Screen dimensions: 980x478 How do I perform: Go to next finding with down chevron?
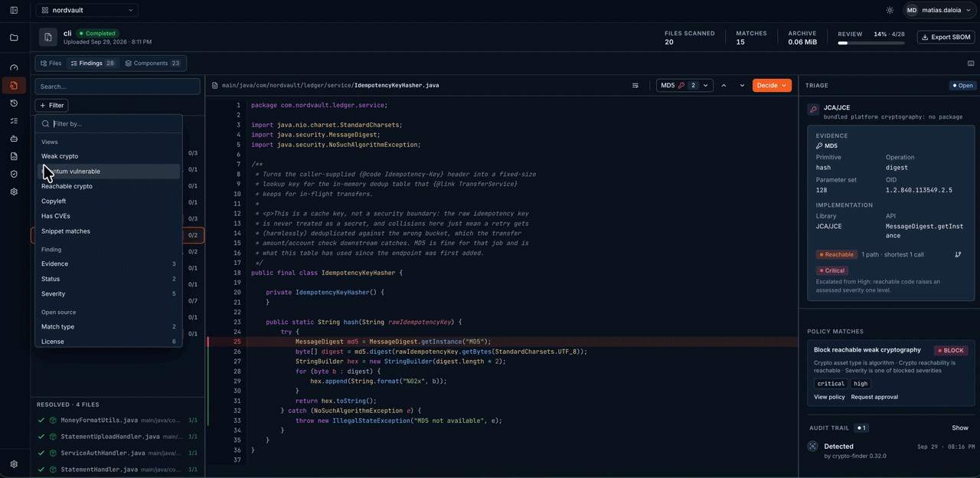[742, 86]
